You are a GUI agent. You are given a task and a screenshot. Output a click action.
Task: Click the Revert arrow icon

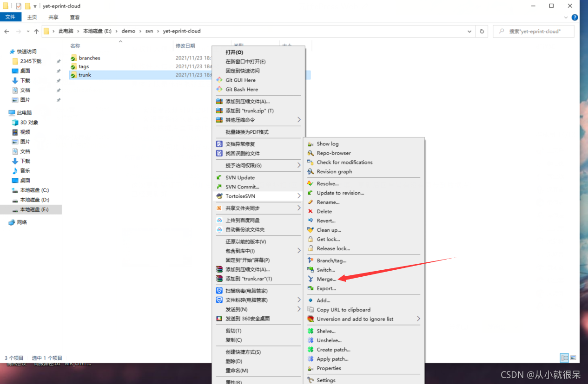[x=311, y=221]
